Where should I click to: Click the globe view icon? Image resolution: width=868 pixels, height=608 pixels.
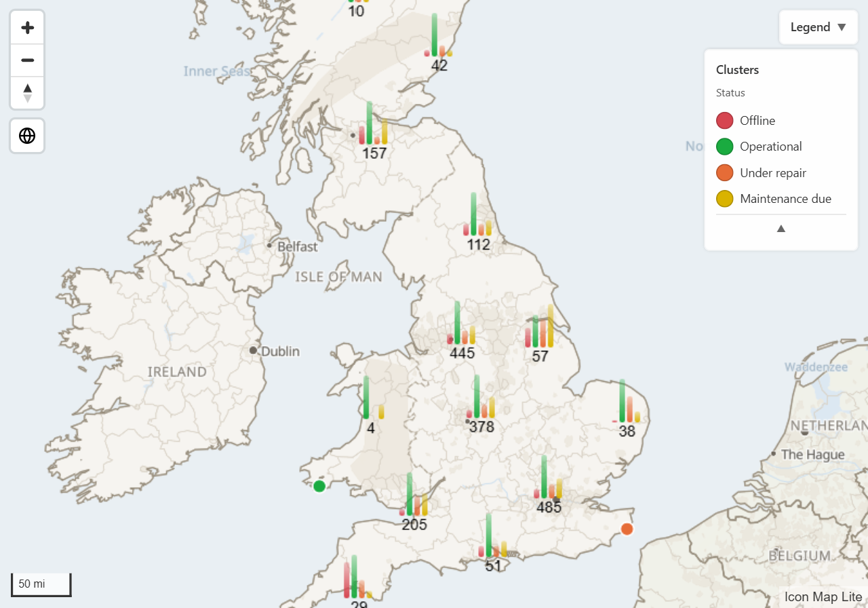pos(27,136)
